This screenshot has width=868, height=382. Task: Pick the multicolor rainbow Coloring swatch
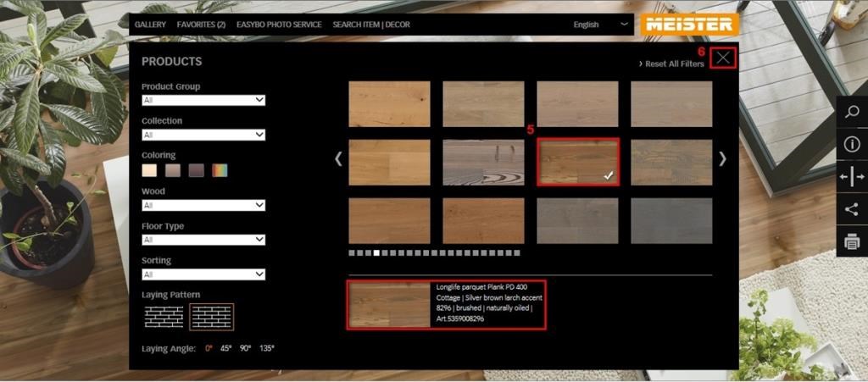220,170
